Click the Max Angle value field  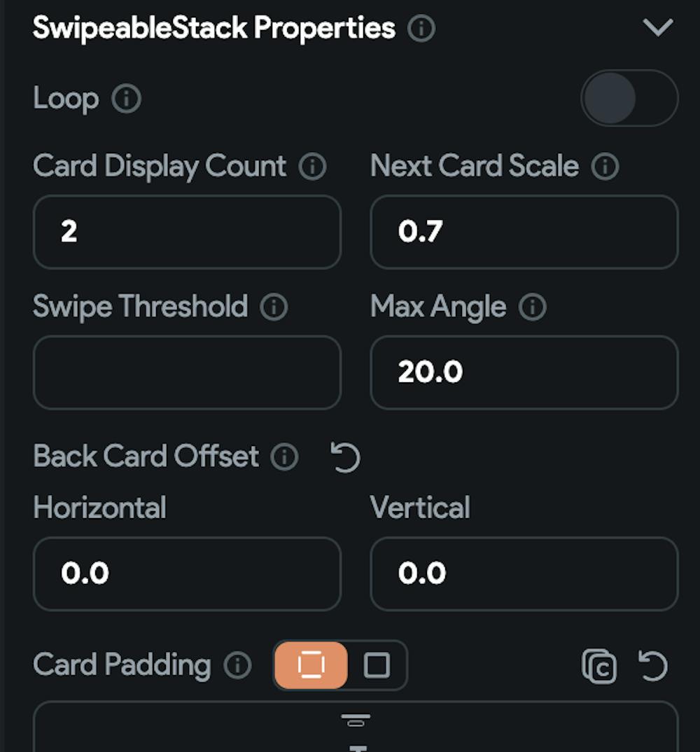point(524,372)
